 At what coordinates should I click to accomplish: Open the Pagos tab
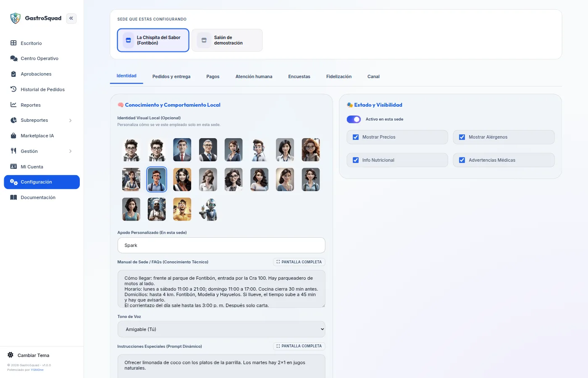pyautogui.click(x=213, y=76)
